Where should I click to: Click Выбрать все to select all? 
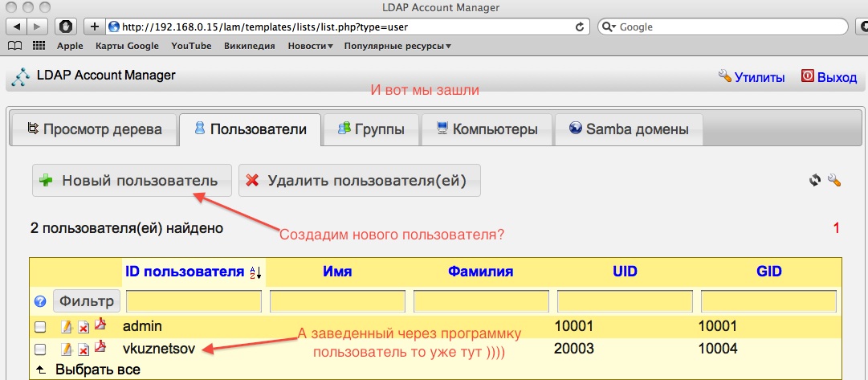point(96,370)
